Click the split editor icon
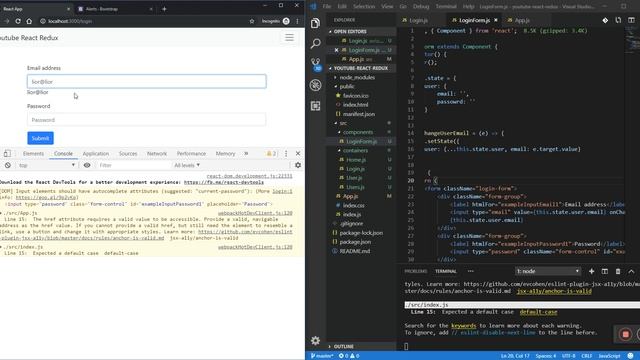 631,20
